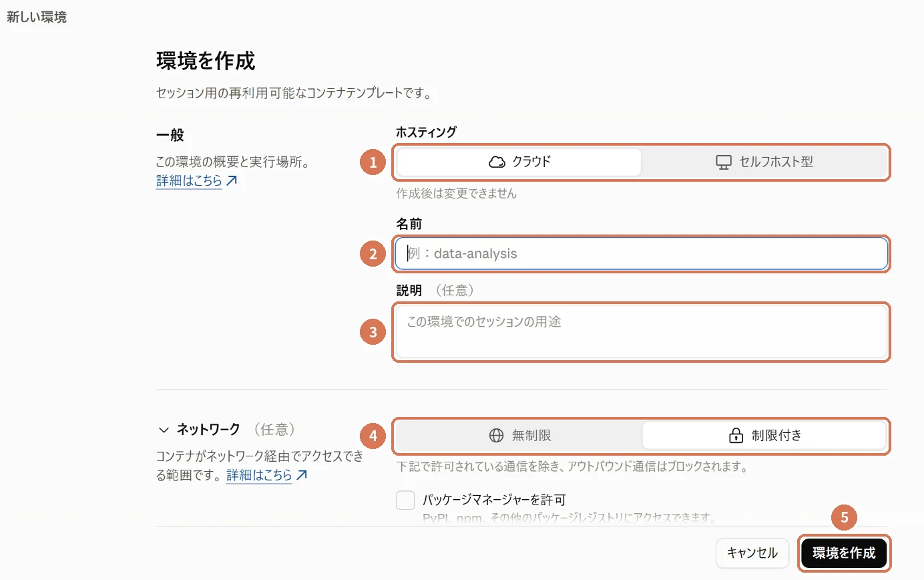Viewport: 924px width, 580px height.
Task: Choose 無制限 network access
Action: 519,436
